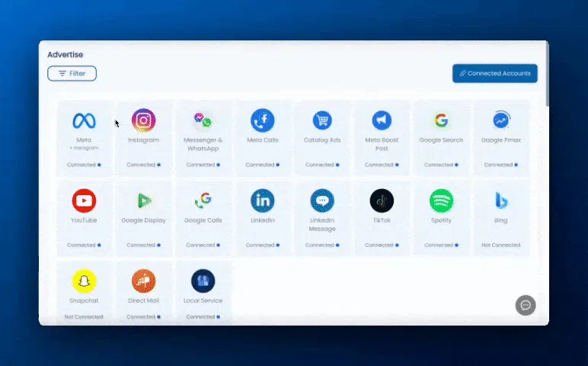Click the Connected status under YouTube
588x366 pixels.
pyautogui.click(x=84, y=245)
